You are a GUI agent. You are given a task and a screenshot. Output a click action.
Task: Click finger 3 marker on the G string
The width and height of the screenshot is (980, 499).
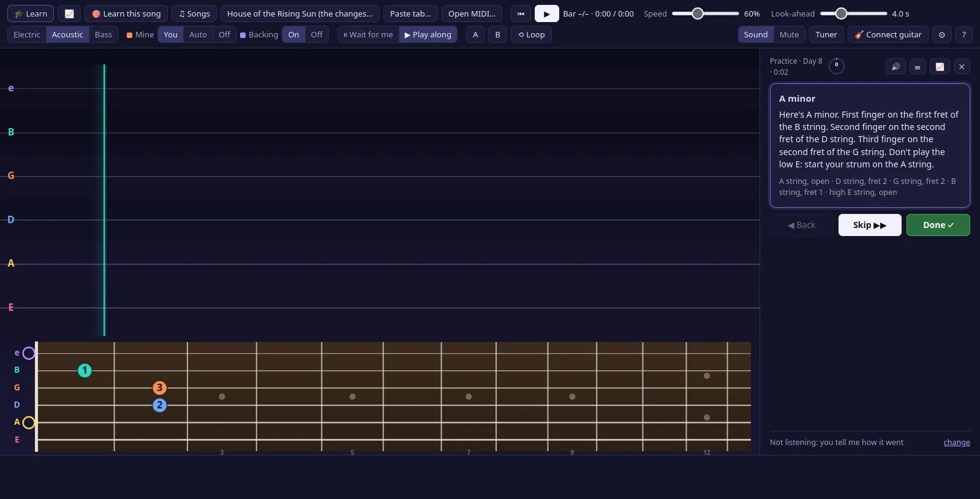point(159,387)
